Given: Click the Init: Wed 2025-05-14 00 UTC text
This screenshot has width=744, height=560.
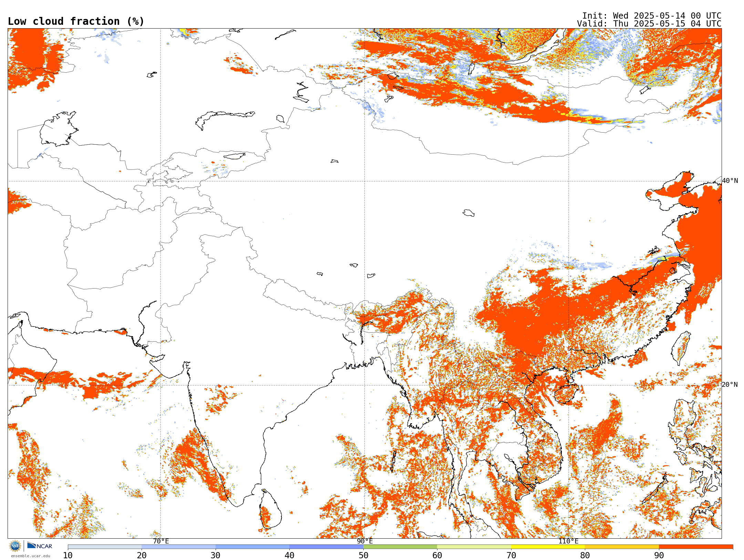Looking at the screenshot, I should 652,16.
